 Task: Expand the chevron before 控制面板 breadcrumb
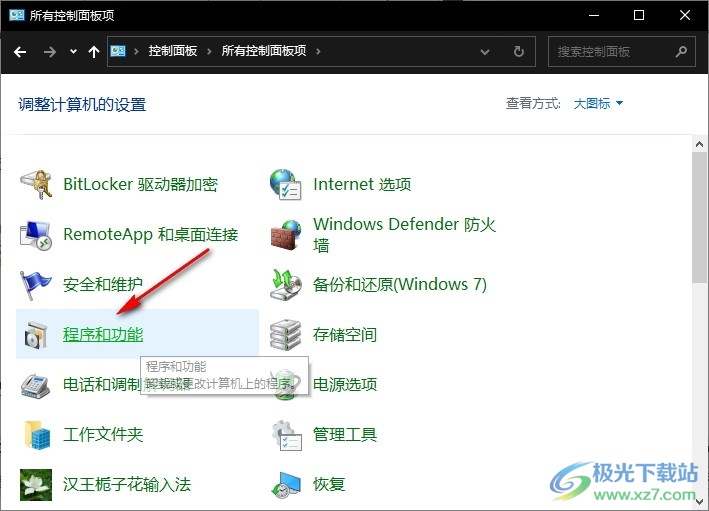pyautogui.click(x=136, y=52)
